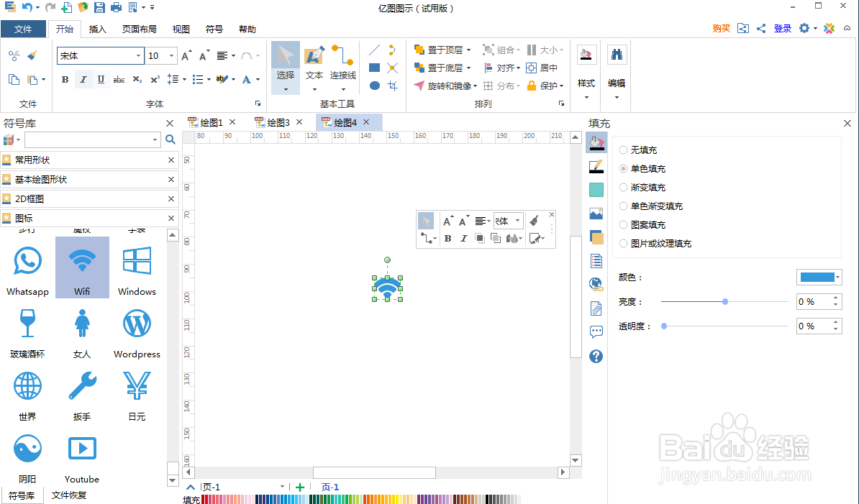This screenshot has width=859, height=504.
Task: Activate the Connector (连接线) tool
Action: click(343, 67)
